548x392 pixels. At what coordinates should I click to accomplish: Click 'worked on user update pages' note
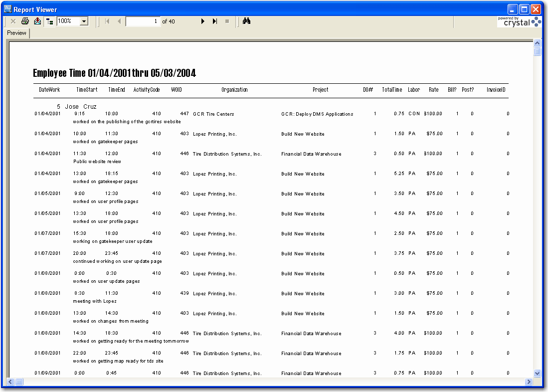click(x=106, y=281)
